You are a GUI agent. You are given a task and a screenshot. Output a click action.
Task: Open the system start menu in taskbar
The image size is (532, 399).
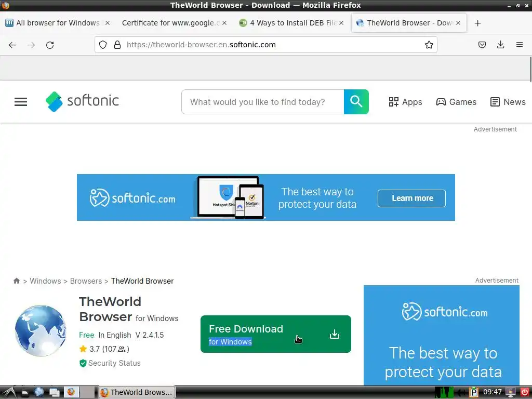pyautogui.click(x=9, y=393)
